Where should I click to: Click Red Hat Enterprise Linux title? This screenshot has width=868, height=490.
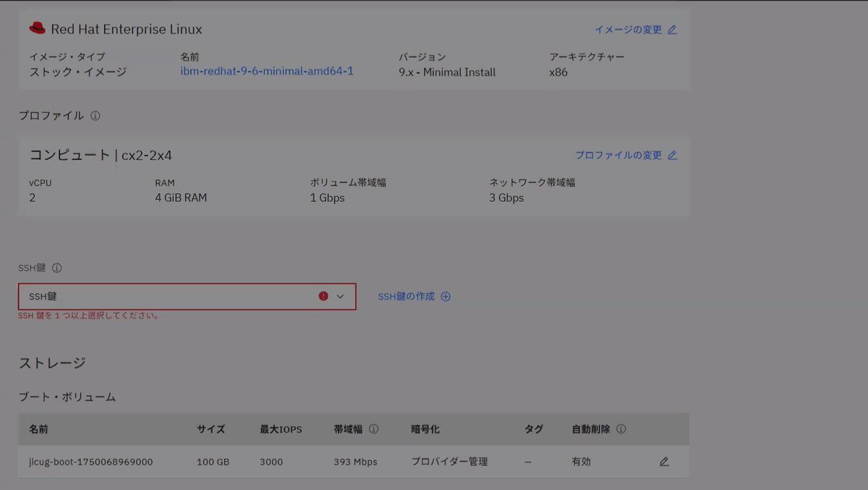coord(127,30)
